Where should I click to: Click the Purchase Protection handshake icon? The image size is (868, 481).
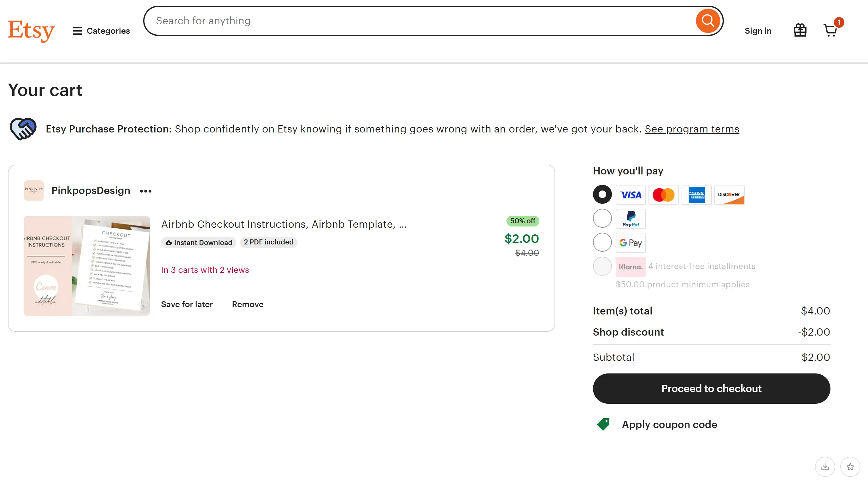coord(23,129)
